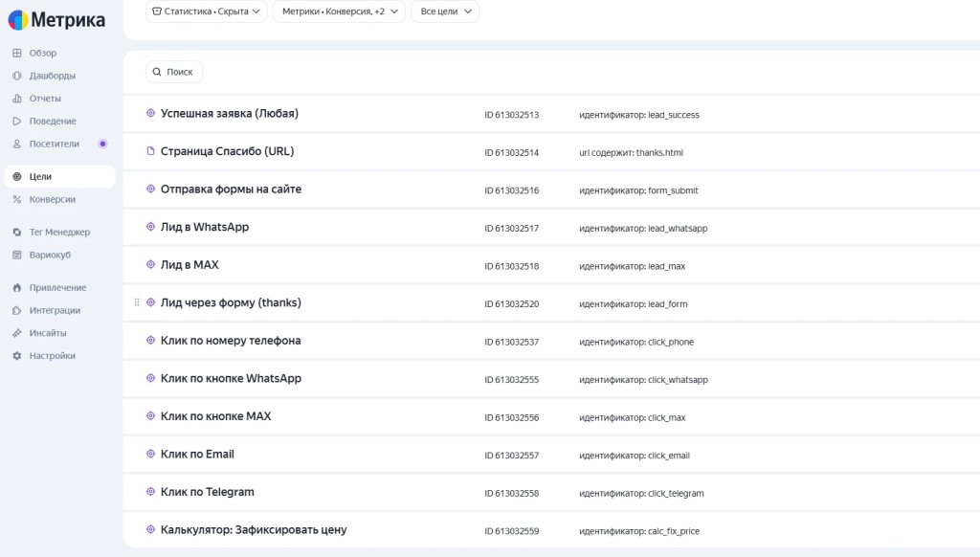Click the Инсайты sidebar icon
Image resolution: width=980 pixels, height=557 pixels.
point(17,333)
